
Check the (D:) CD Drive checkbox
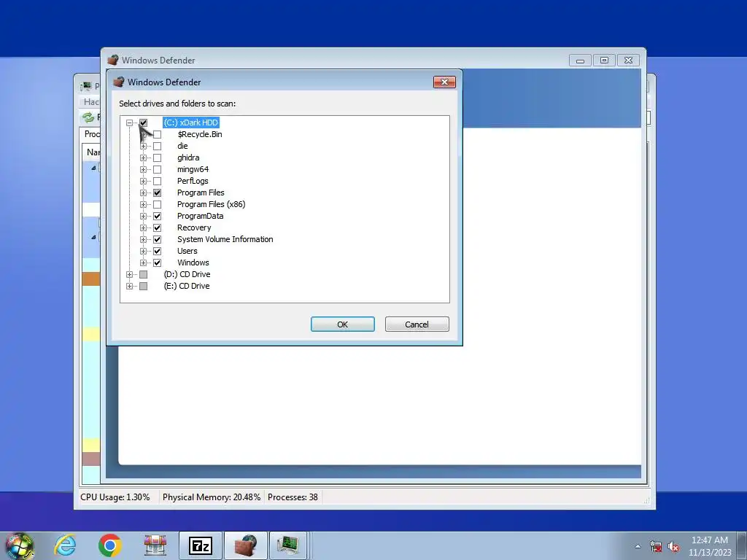(x=144, y=274)
